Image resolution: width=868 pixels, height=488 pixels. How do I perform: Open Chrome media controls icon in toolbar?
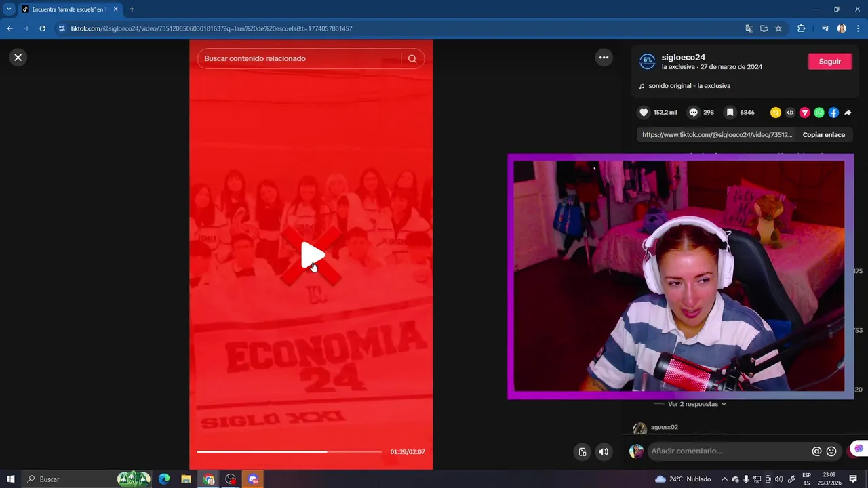[x=825, y=28]
